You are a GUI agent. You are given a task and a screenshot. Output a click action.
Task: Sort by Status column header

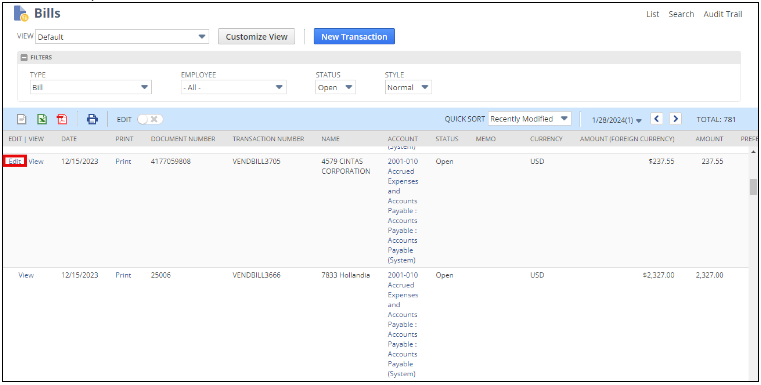tap(447, 139)
